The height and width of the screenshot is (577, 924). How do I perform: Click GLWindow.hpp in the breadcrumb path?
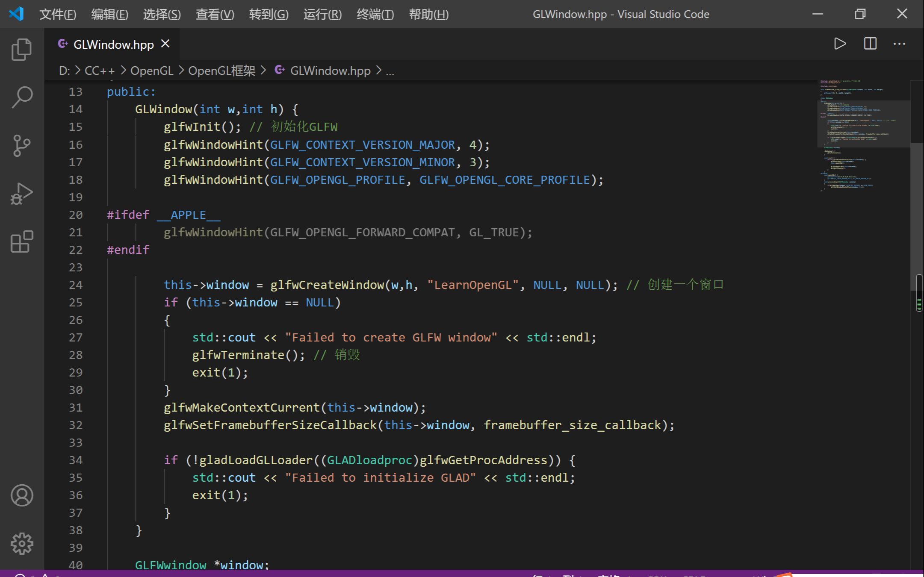coord(330,71)
